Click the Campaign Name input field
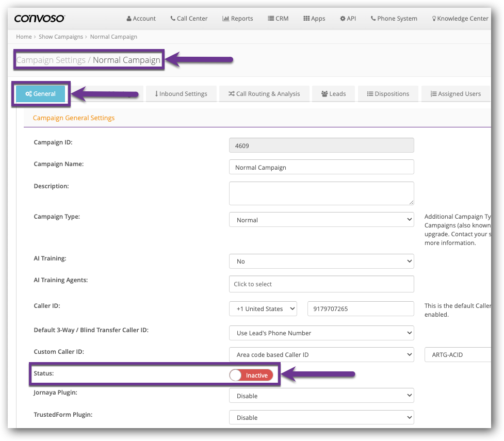Screen dimensions: 504x441 [x=321, y=167]
